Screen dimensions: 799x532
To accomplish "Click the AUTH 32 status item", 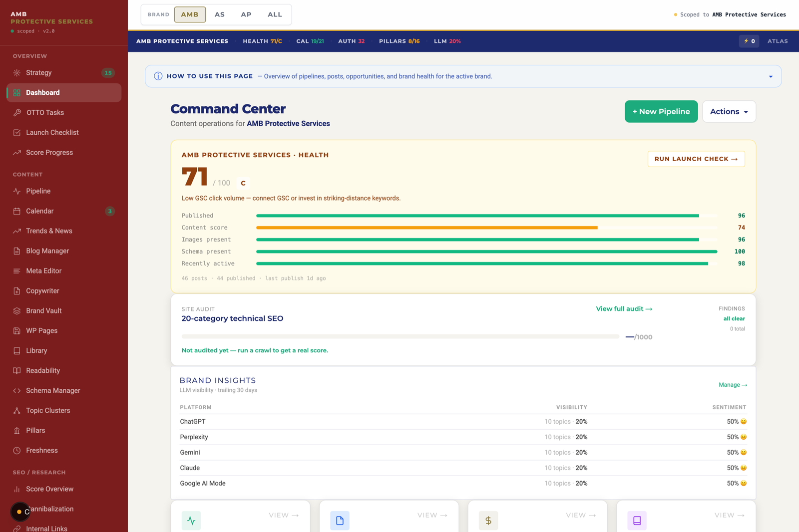I will tap(351, 41).
